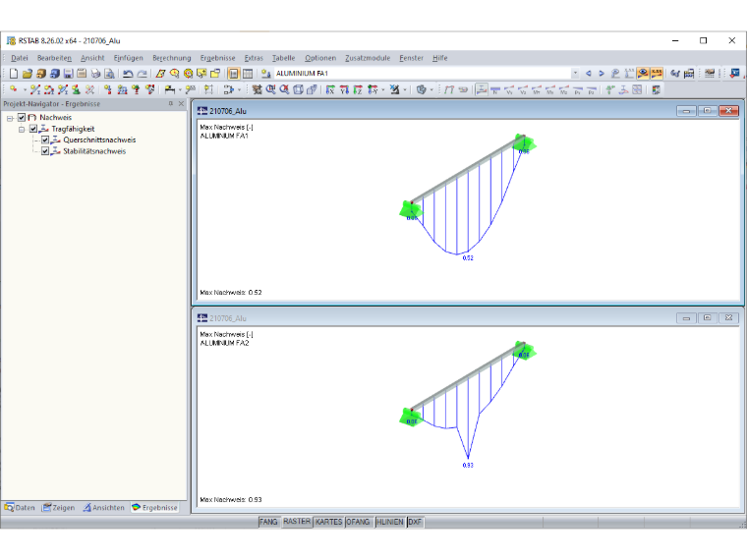Open the Datei menu
This screenshot has width=747, height=560.
click(x=20, y=58)
